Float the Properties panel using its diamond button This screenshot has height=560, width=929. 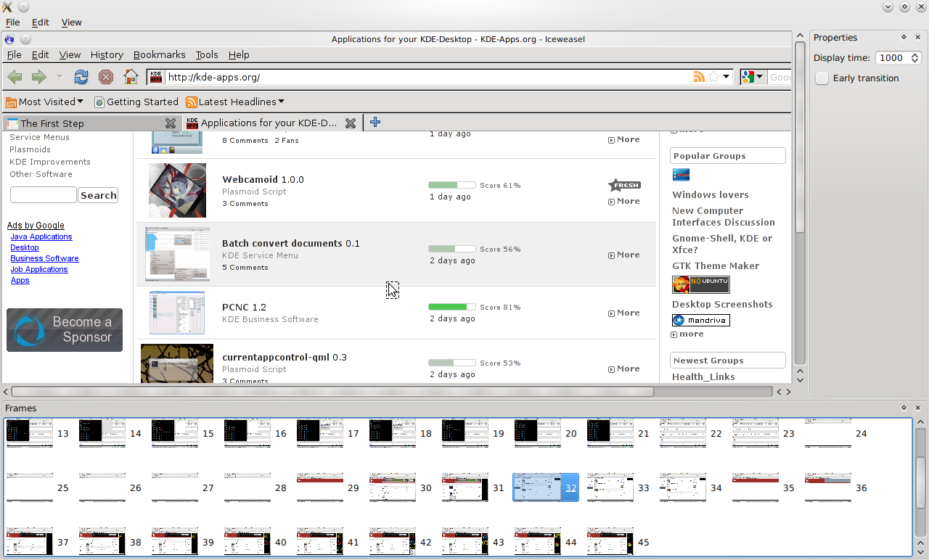[x=904, y=37]
